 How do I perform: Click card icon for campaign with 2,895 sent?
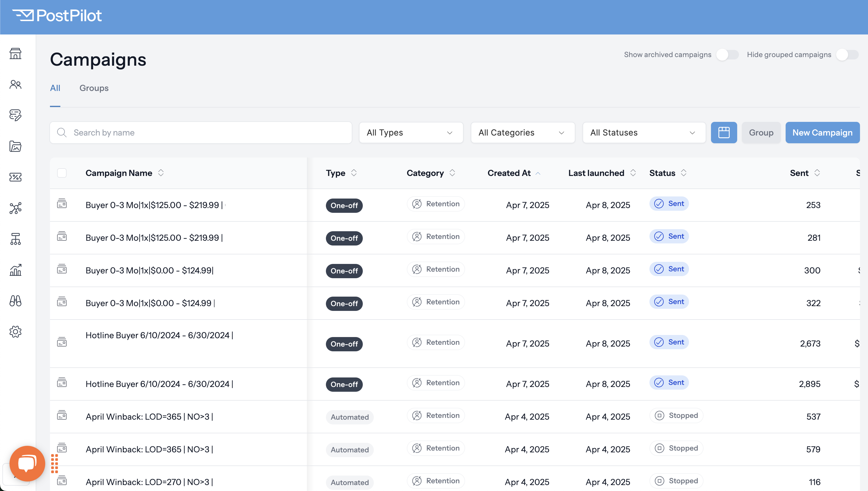[x=62, y=383]
